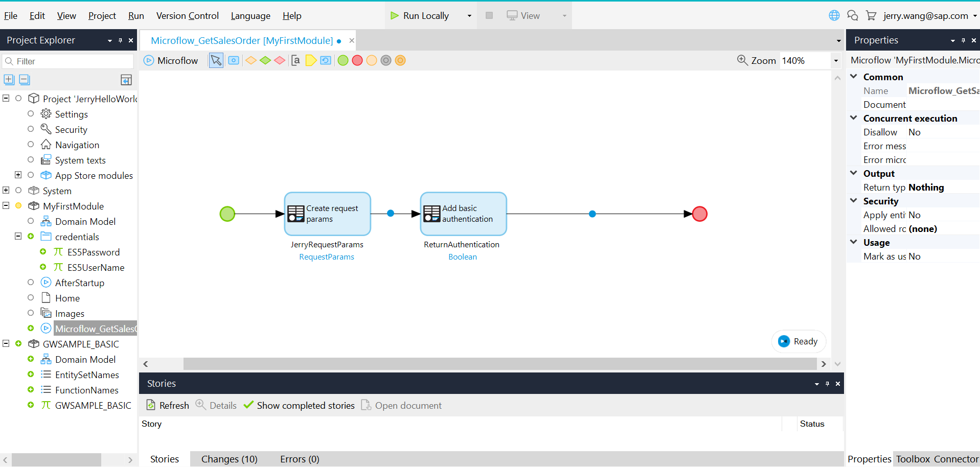Viewport: 980px width, 467px height.
Task: Select the pointer selection tool
Action: click(x=216, y=60)
